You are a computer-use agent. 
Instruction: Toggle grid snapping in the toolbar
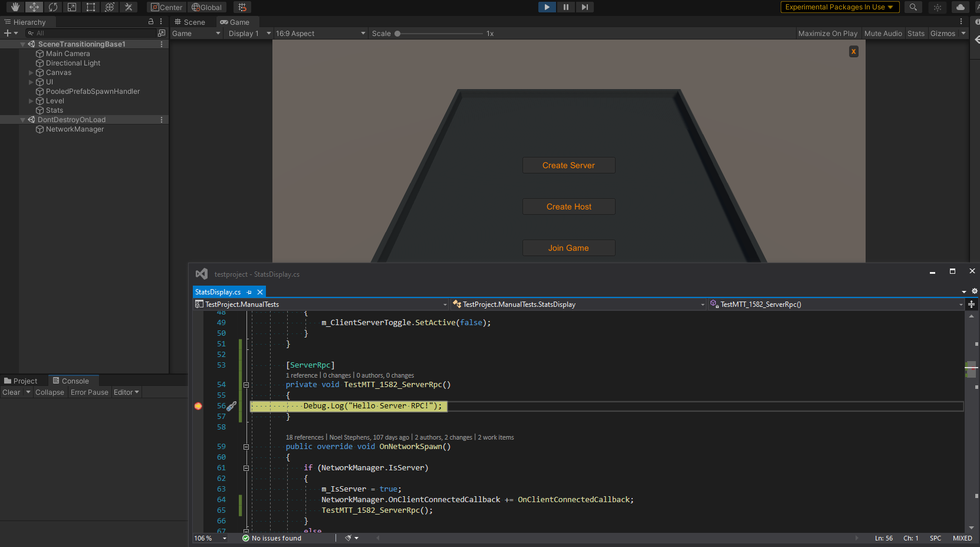pyautogui.click(x=242, y=7)
